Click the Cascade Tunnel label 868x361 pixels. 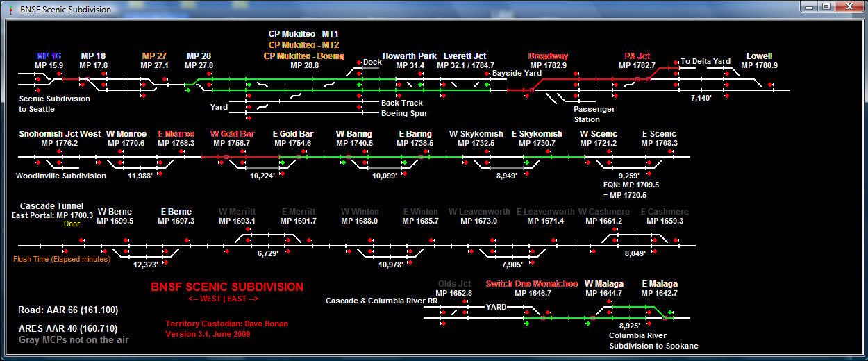(51, 206)
